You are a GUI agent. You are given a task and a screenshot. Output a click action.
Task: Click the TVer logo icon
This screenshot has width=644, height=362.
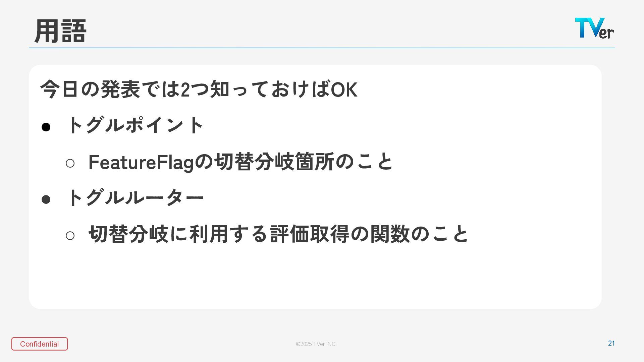(x=594, y=28)
